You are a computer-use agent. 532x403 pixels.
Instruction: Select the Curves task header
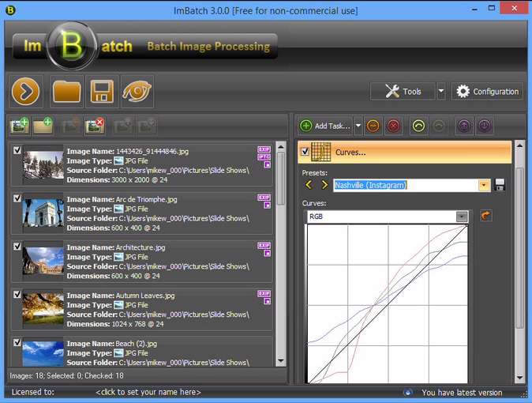point(410,152)
